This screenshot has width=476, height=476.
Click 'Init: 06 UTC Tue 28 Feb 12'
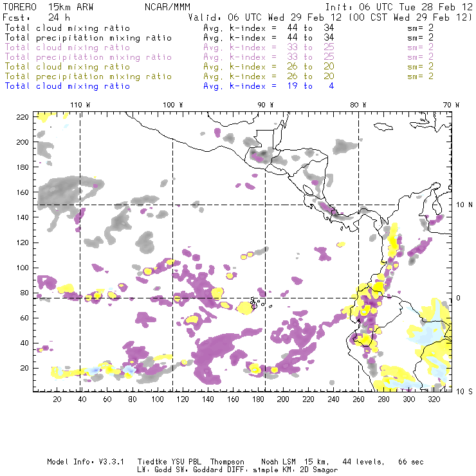tap(399, 7)
